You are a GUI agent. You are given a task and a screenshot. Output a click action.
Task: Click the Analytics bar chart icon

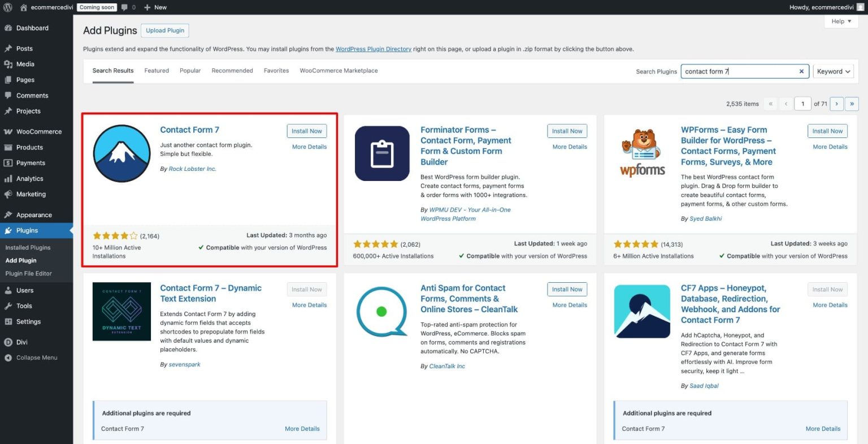[8, 179]
